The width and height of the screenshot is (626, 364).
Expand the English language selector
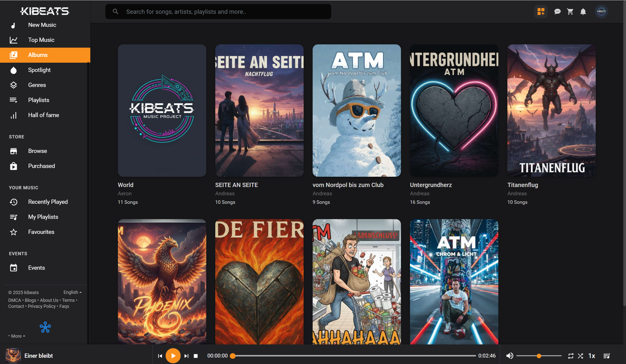73,292
